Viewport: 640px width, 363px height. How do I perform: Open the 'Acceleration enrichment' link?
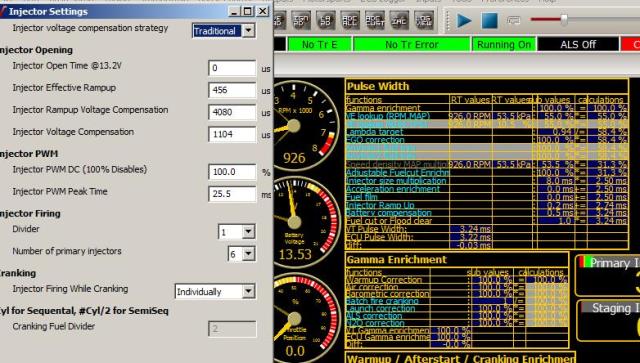coord(393,189)
